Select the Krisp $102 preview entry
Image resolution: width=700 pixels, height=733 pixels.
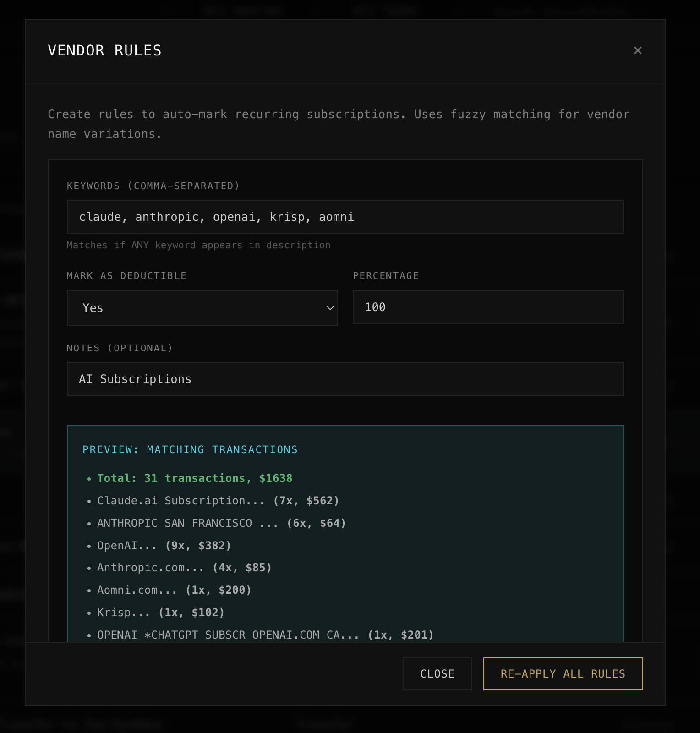[160, 613]
